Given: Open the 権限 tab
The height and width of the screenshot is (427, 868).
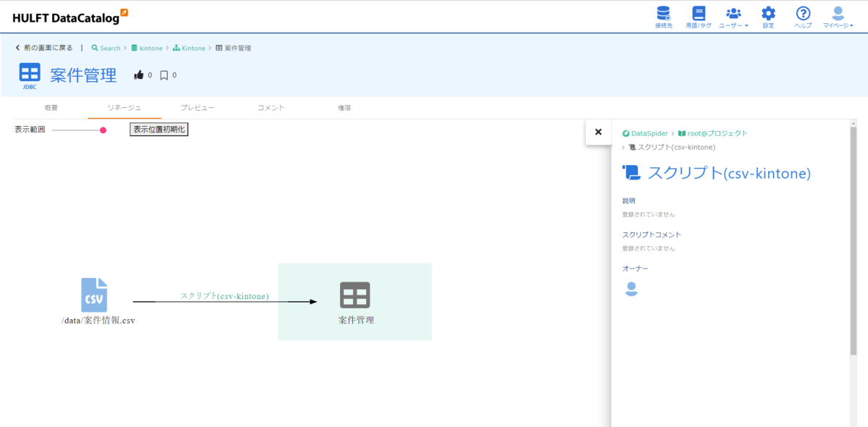Looking at the screenshot, I should (x=344, y=108).
